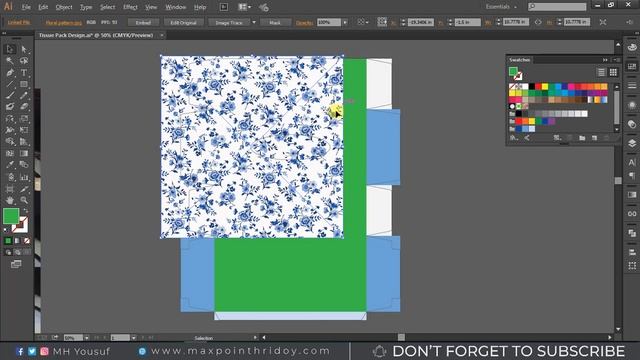This screenshot has height=360, width=640.
Task: Click the Image Trace button
Action: pyautogui.click(x=229, y=22)
